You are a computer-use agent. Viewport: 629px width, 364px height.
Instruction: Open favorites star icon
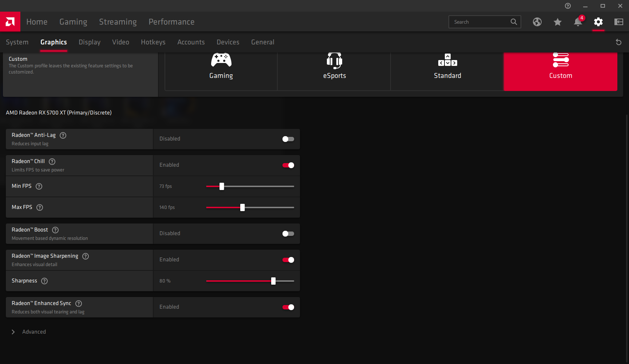(x=558, y=22)
